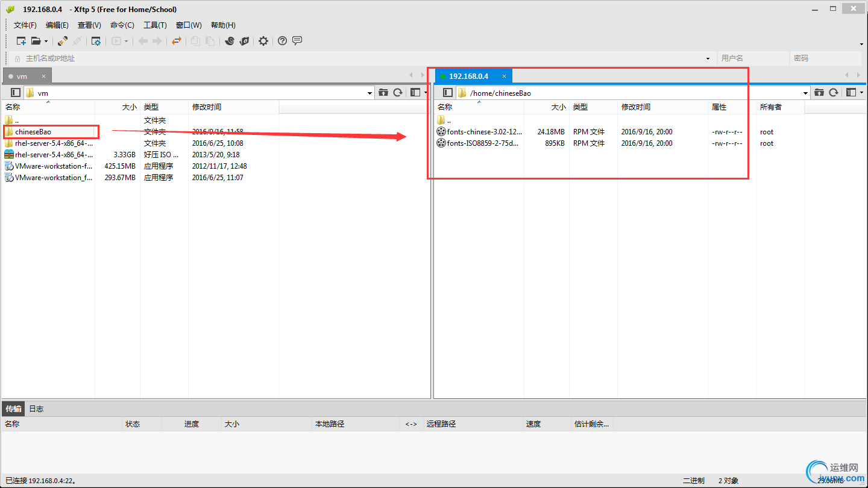Open session properties window-with-gear icon

[x=96, y=41]
